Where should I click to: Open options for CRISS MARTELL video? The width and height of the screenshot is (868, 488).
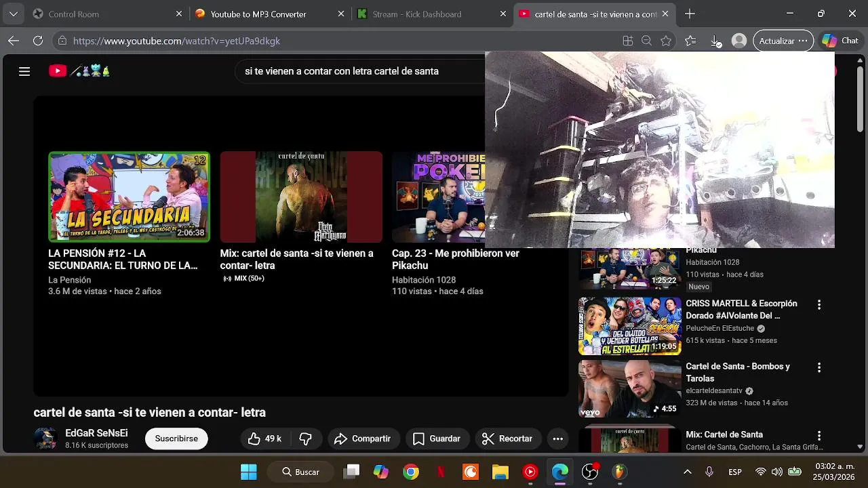coord(818,305)
